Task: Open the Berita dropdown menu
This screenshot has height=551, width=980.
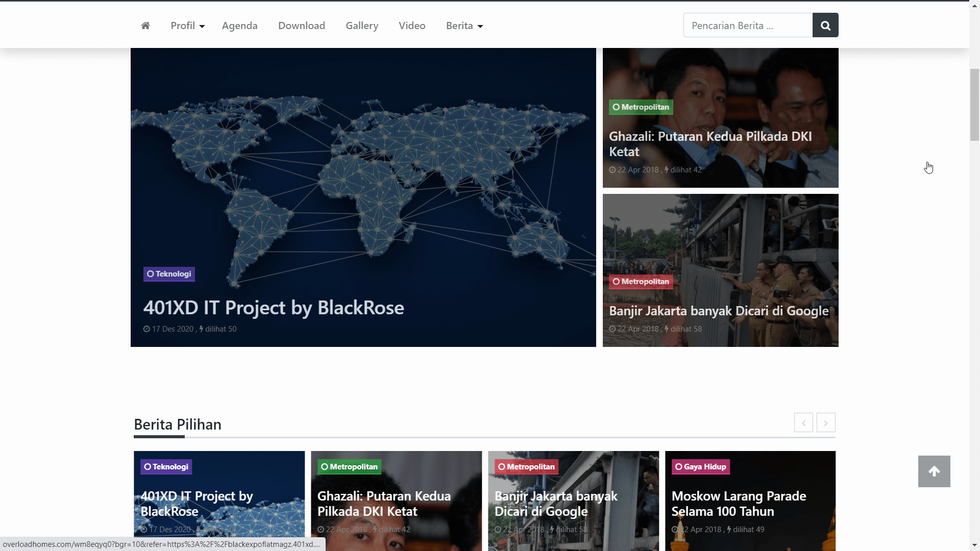Action: click(x=464, y=26)
